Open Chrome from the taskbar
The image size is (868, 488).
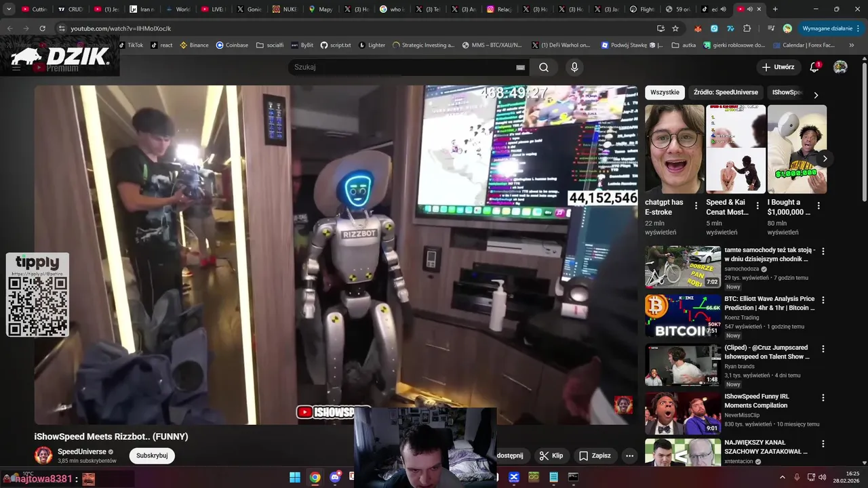click(315, 477)
